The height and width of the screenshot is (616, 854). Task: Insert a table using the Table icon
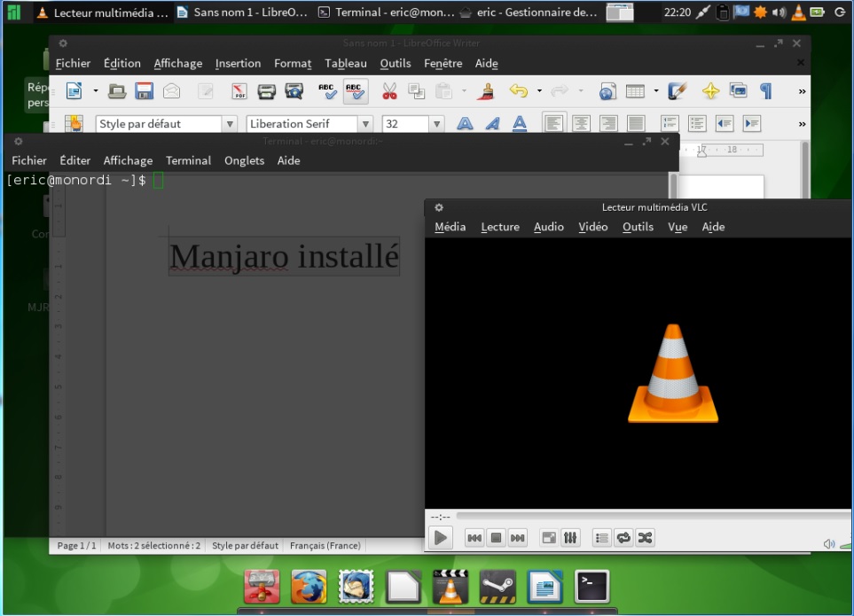(x=635, y=91)
